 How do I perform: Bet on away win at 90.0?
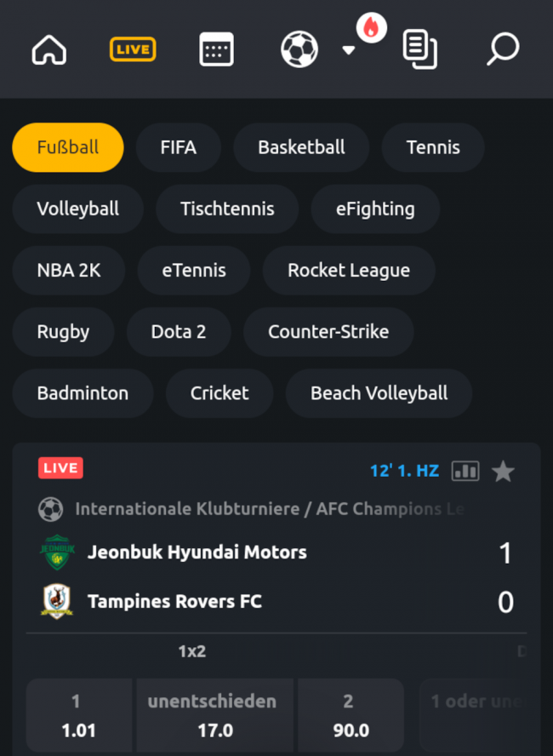(x=349, y=716)
